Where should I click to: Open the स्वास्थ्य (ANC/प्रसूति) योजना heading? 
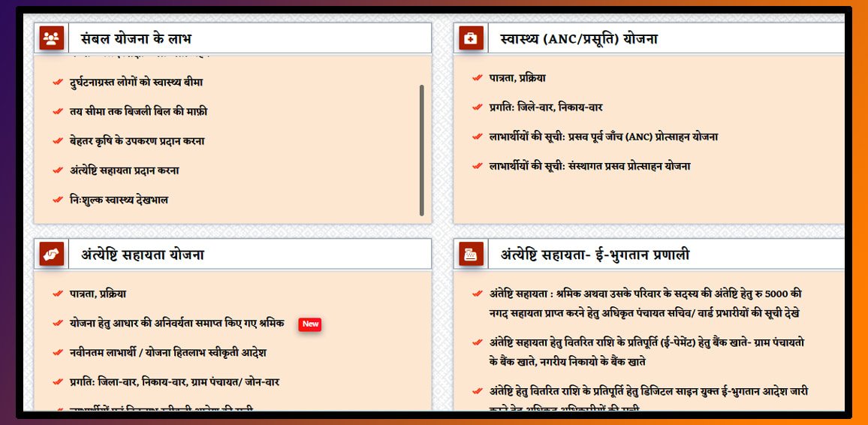[579, 39]
